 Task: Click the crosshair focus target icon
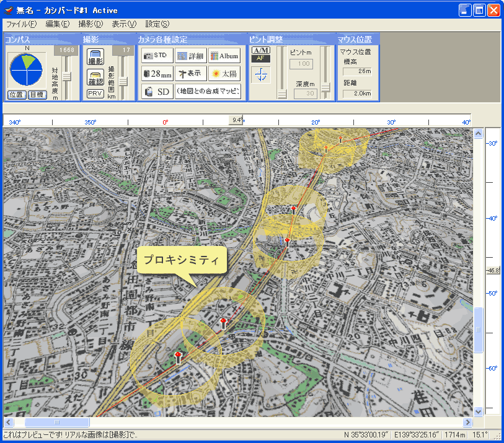pyautogui.click(x=261, y=75)
